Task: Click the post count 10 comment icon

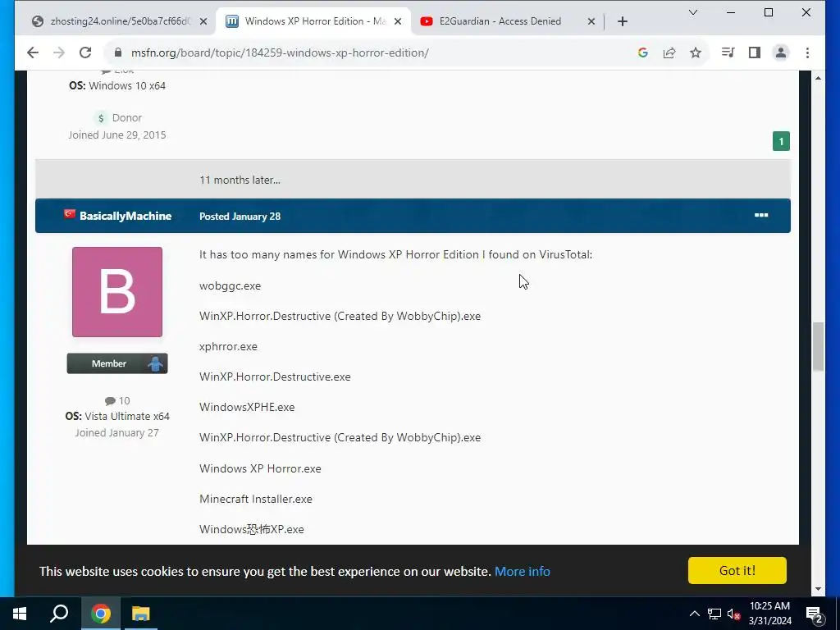Action: [111, 400]
